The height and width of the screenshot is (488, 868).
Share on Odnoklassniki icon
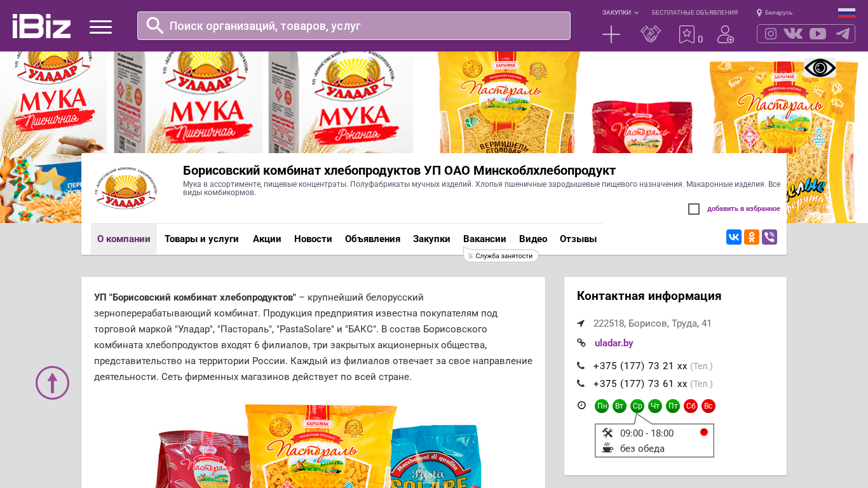[752, 237]
